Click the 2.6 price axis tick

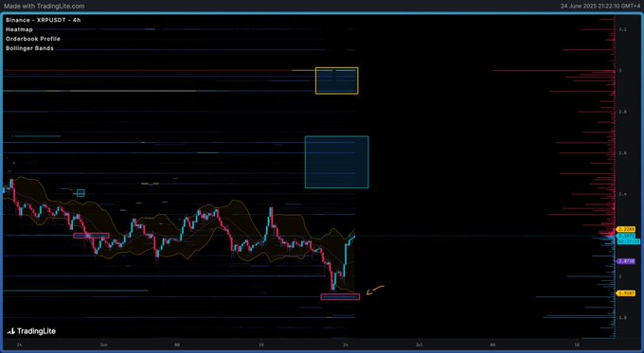[622, 153]
